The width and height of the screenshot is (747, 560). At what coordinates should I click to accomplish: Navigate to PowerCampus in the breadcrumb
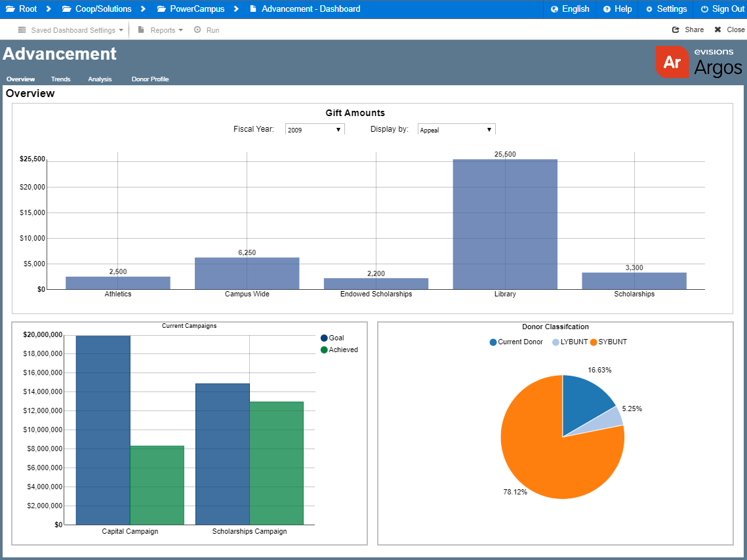[x=197, y=9]
